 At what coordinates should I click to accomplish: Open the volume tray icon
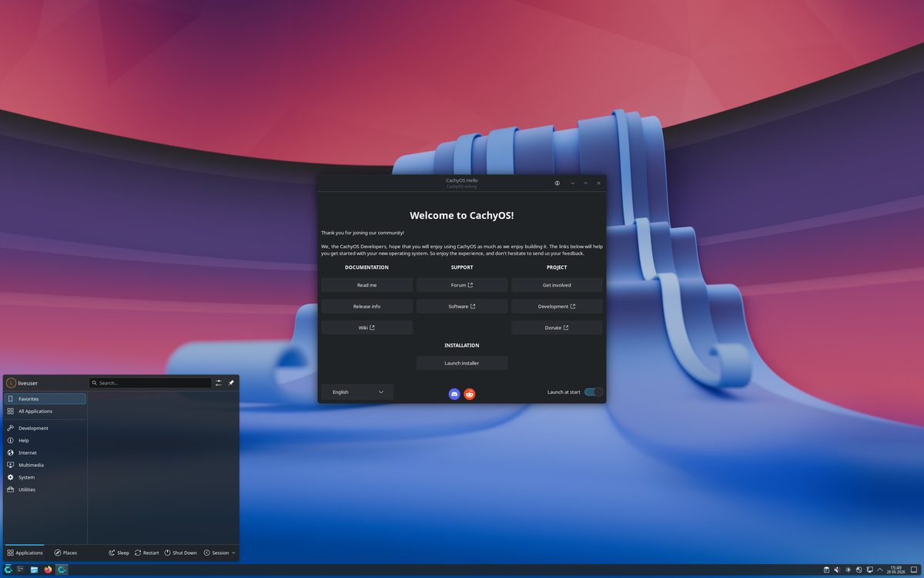coord(837,570)
